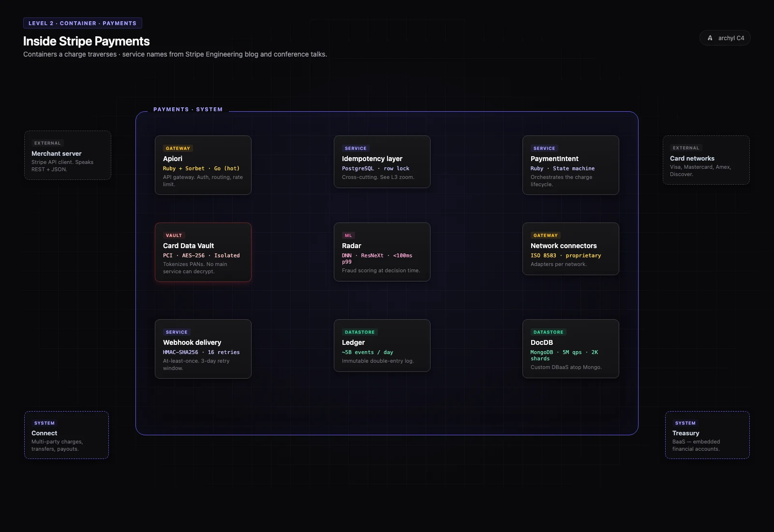This screenshot has width=774, height=532.
Task: Select the Radar container card
Action: [382, 251]
